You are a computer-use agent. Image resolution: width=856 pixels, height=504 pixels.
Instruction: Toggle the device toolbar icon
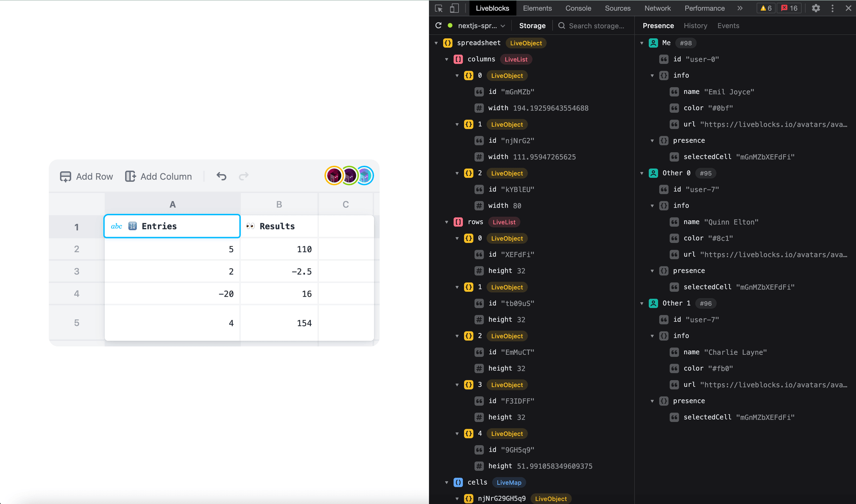[x=454, y=8]
